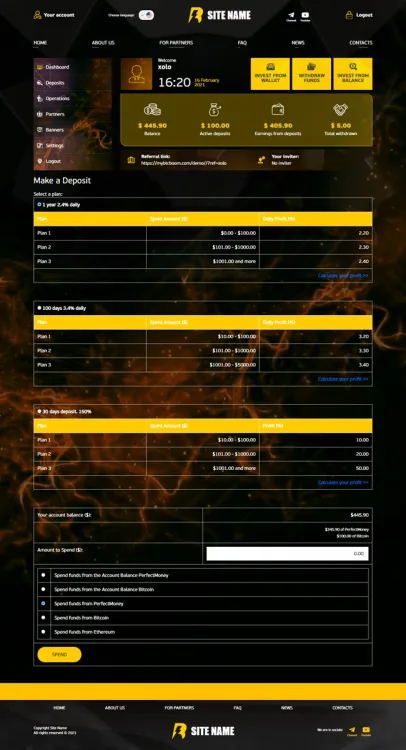Screen dimensions: 406x750
Task: Choose Spend funds from Bitcoin option
Action: click(43, 618)
